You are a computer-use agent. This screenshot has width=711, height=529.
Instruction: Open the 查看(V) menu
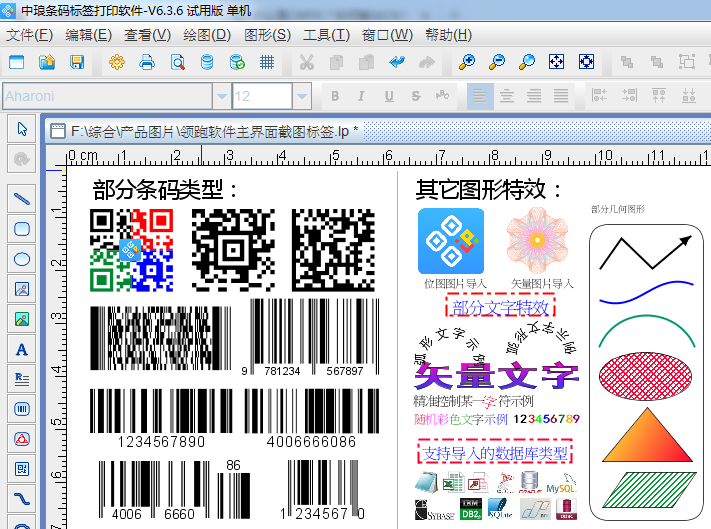point(147,35)
